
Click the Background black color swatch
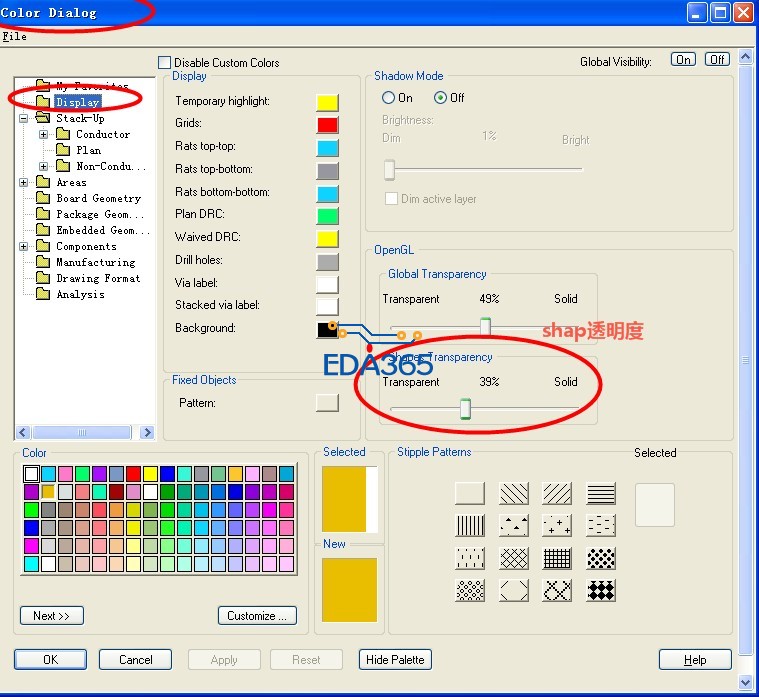pyautogui.click(x=326, y=330)
